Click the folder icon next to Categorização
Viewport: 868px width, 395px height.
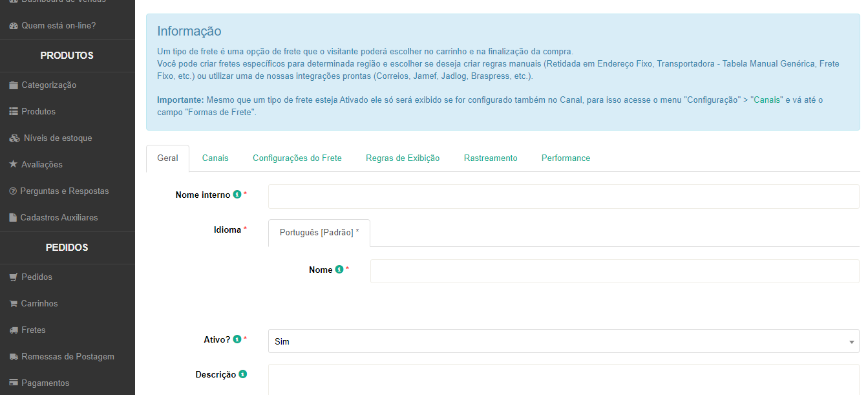(x=14, y=85)
